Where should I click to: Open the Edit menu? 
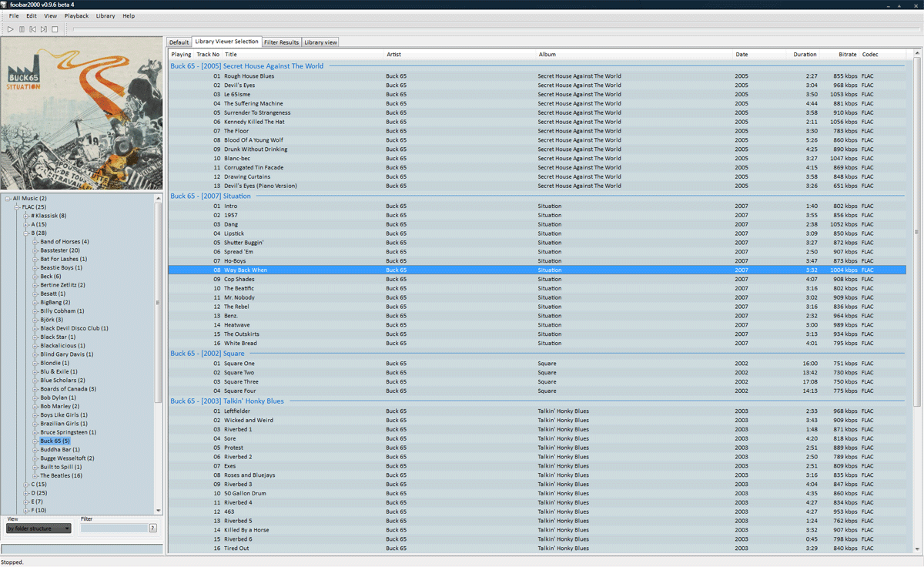32,15
